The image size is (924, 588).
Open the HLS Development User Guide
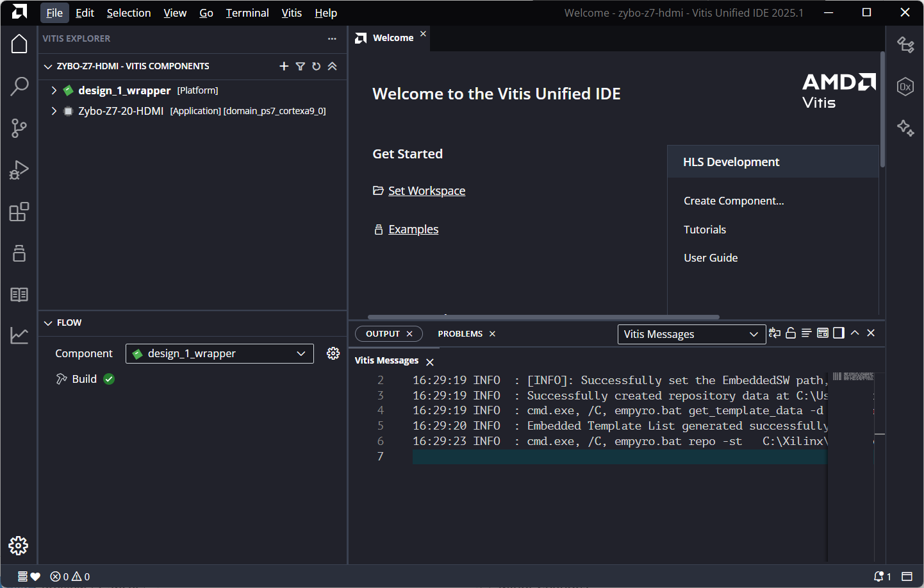[x=711, y=258]
